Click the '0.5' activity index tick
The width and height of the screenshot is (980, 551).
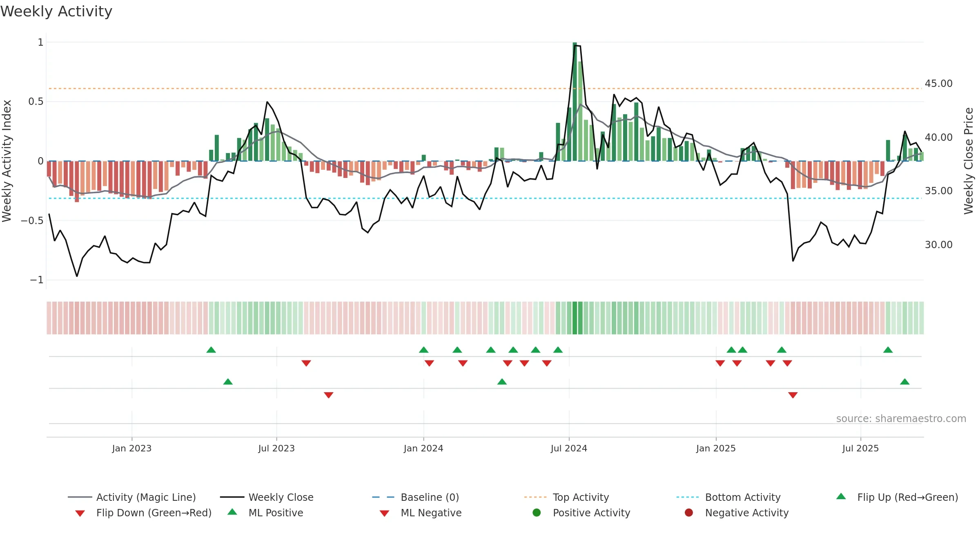pyautogui.click(x=36, y=102)
